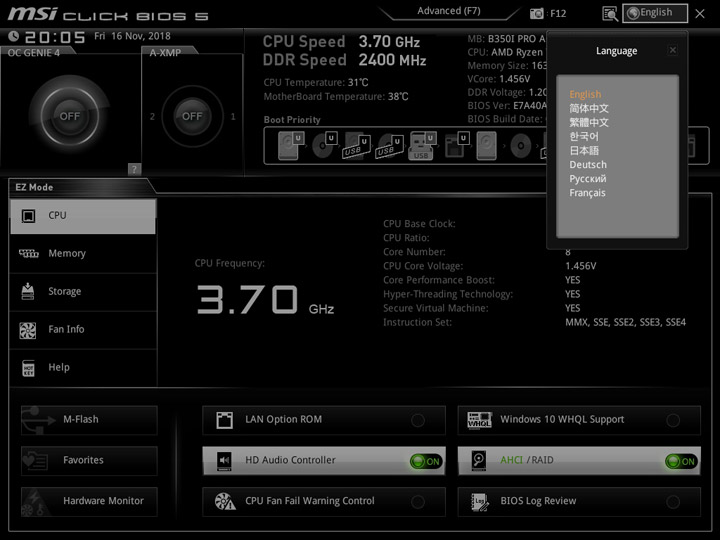Image resolution: width=720 pixels, height=540 pixels.
Task: Click the Storage drive icon
Action: (28, 291)
